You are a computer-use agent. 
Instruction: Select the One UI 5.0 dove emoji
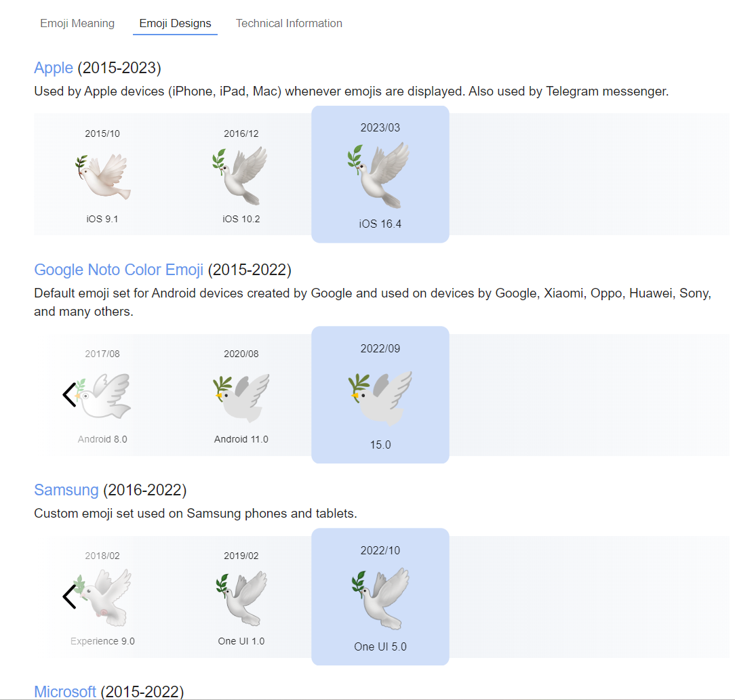coord(380,600)
